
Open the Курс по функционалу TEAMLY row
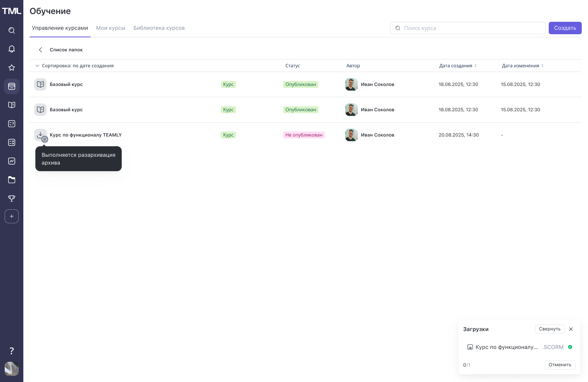pos(86,135)
